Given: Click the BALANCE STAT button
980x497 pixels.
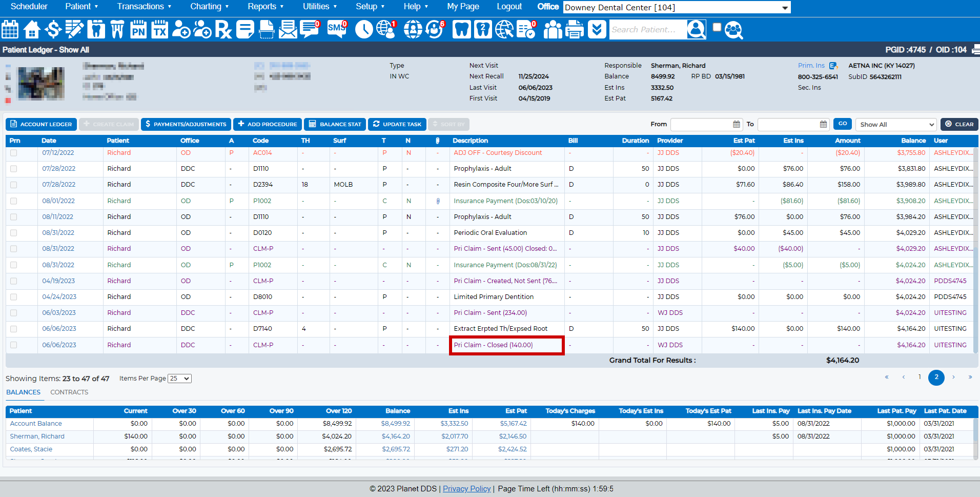Looking at the screenshot, I should tap(335, 124).
